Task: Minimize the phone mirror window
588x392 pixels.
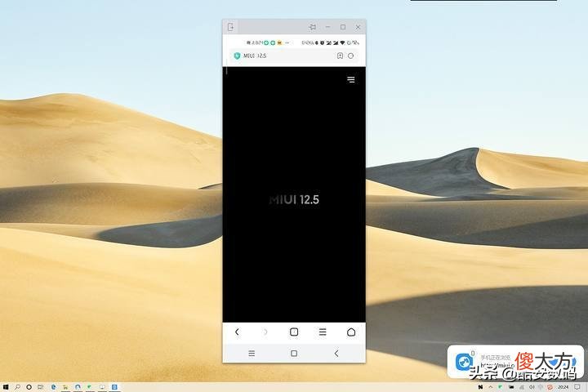Action: [x=327, y=27]
